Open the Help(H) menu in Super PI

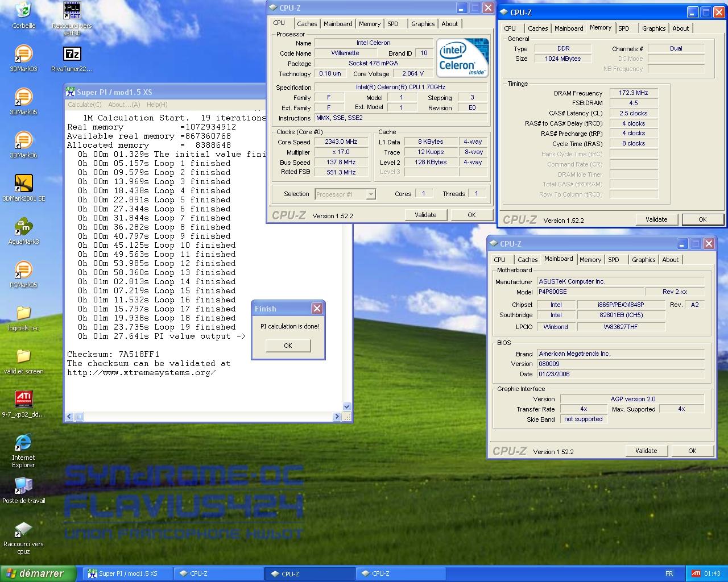coord(157,105)
